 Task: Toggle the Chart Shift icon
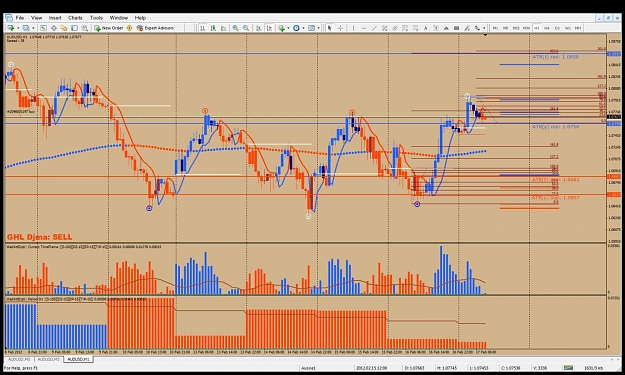coord(269,28)
